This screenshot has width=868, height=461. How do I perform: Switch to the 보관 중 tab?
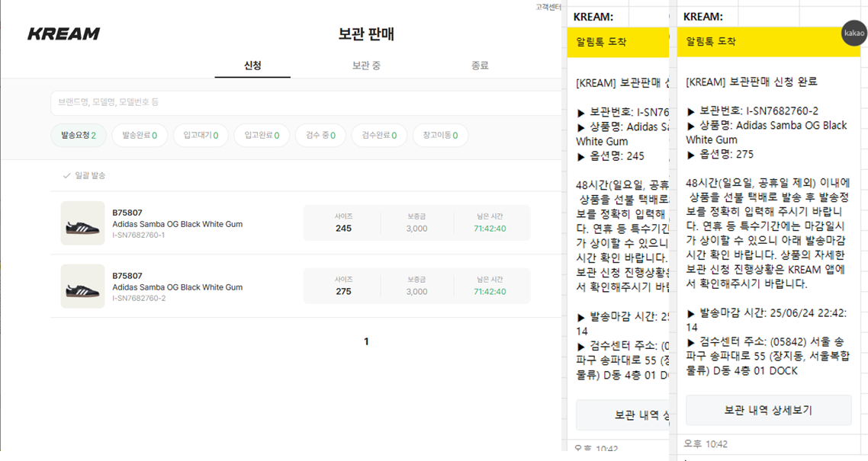point(366,66)
